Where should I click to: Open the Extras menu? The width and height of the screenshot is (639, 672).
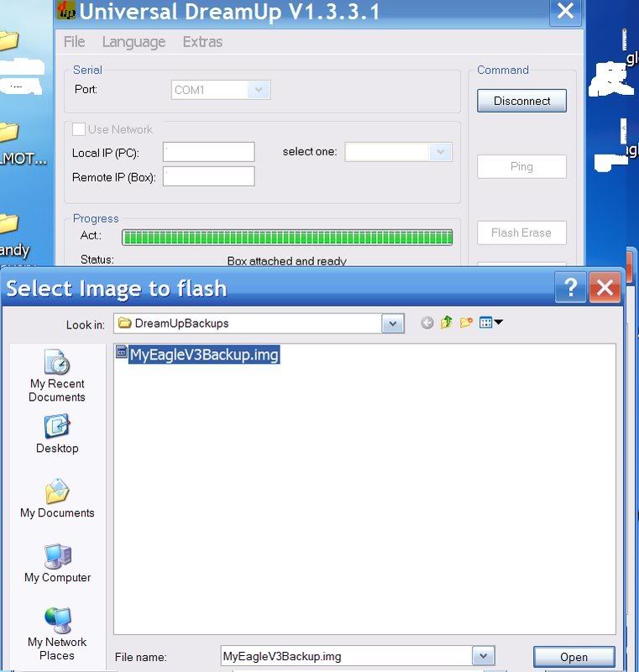click(x=202, y=42)
